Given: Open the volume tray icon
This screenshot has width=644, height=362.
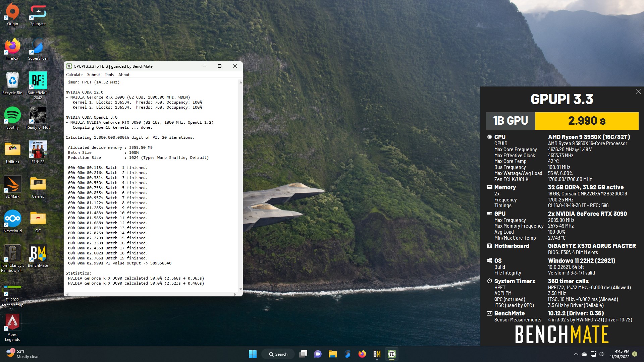Looking at the screenshot, I should pyautogui.click(x=601, y=354).
